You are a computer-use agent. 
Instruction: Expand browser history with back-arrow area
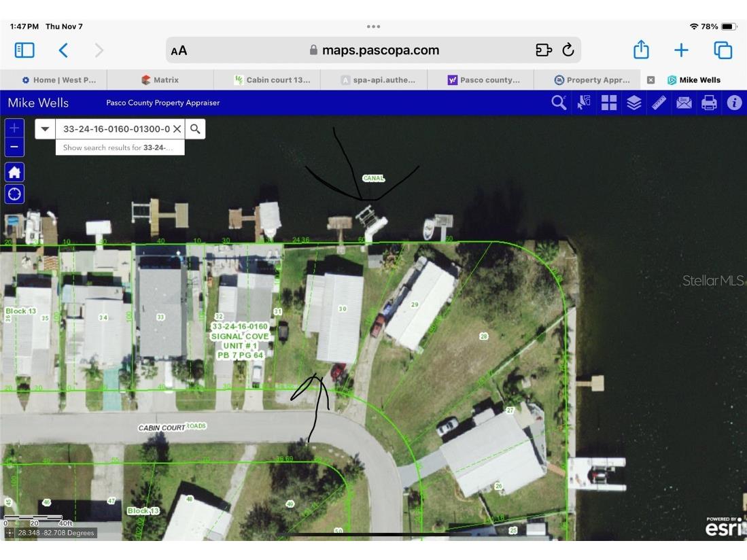coord(63,50)
